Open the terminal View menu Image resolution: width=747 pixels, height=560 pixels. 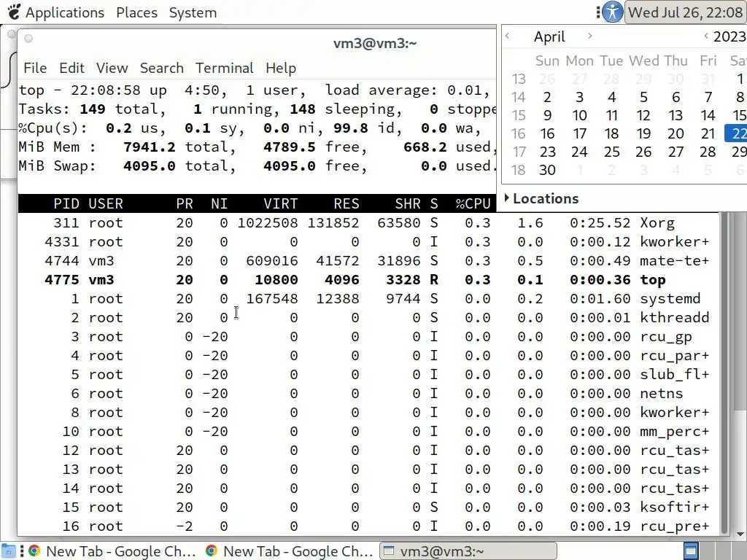[x=112, y=68]
